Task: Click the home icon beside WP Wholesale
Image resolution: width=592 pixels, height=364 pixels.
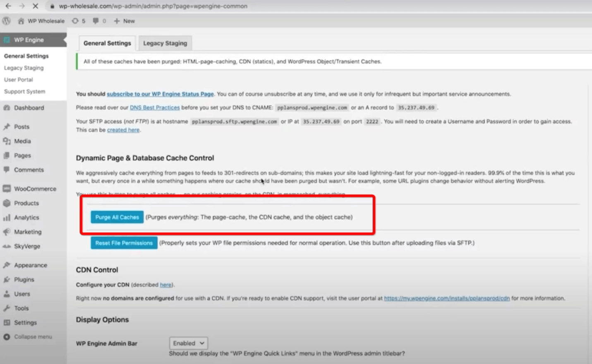Action: (x=21, y=21)
